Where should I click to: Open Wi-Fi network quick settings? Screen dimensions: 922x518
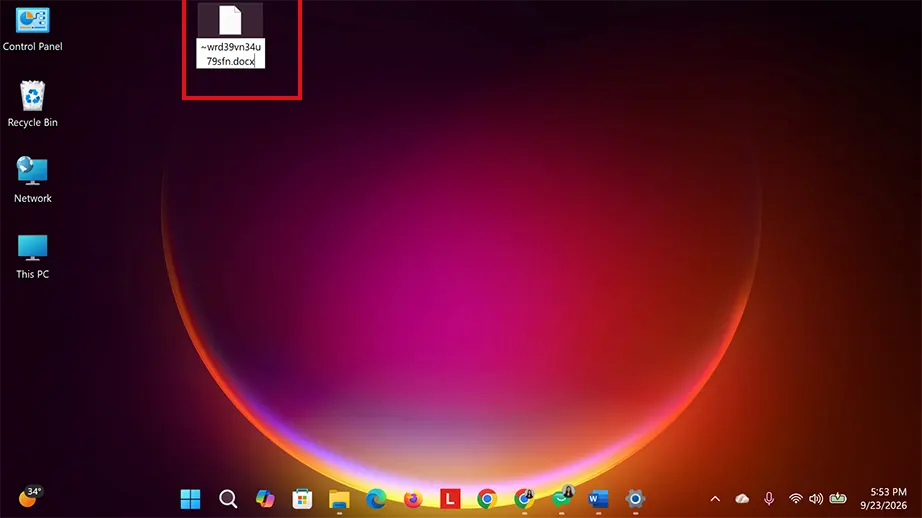click(796, 499)
